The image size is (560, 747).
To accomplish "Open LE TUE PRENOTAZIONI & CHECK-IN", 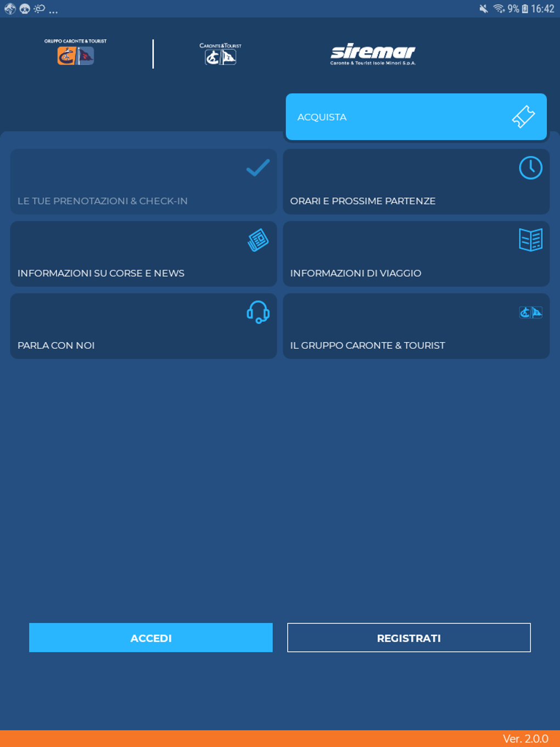I will coord(143,181).
